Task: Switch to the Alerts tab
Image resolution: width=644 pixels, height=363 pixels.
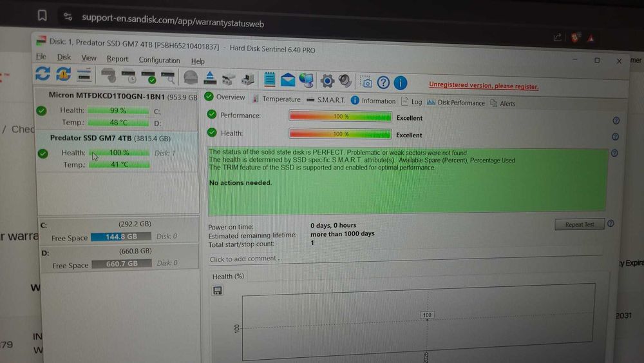Action: (503, 103)
